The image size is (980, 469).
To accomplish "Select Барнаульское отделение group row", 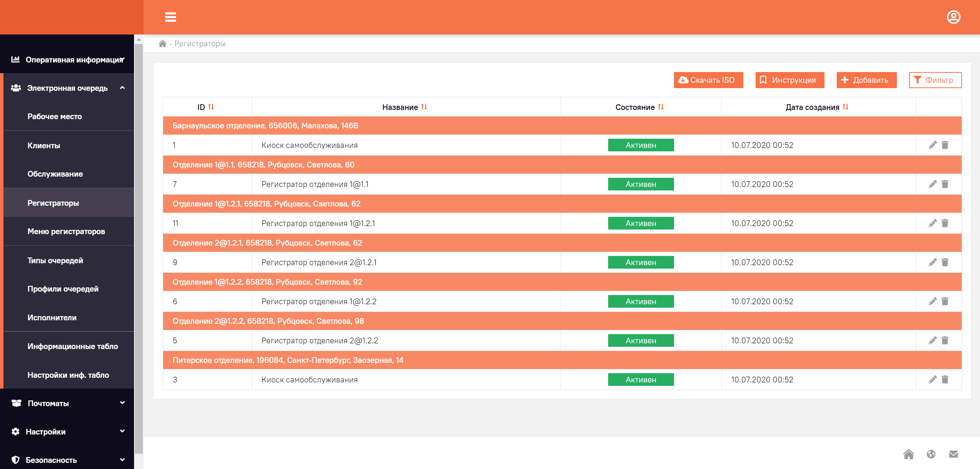I will (x=562, y=126).
